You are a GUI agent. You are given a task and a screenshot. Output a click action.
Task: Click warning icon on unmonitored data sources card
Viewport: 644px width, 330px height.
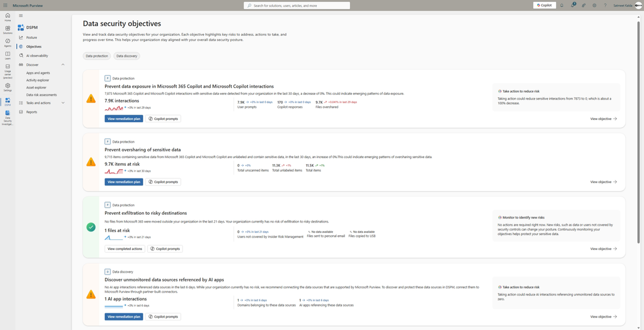(x=91, y=294)
